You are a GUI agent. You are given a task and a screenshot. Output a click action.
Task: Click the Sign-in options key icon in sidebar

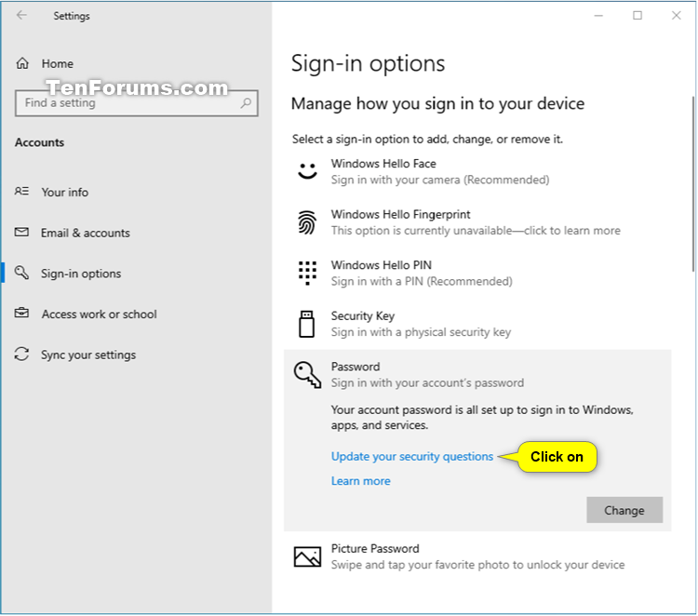(x=21, y=273)
